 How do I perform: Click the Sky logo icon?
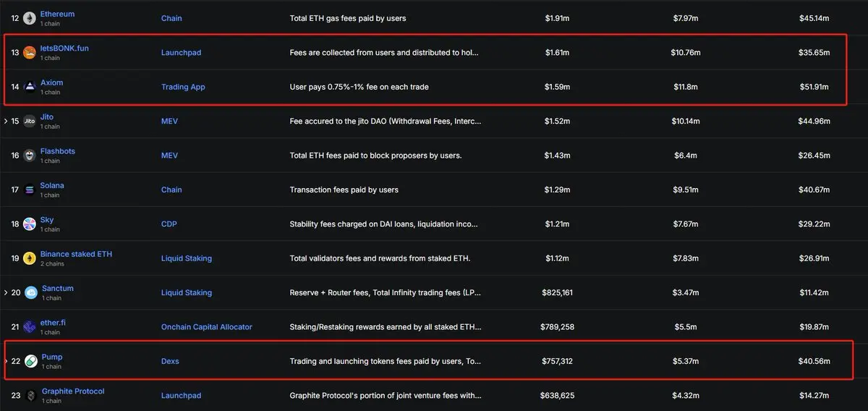pyautogui.click(x=29, y=224)
